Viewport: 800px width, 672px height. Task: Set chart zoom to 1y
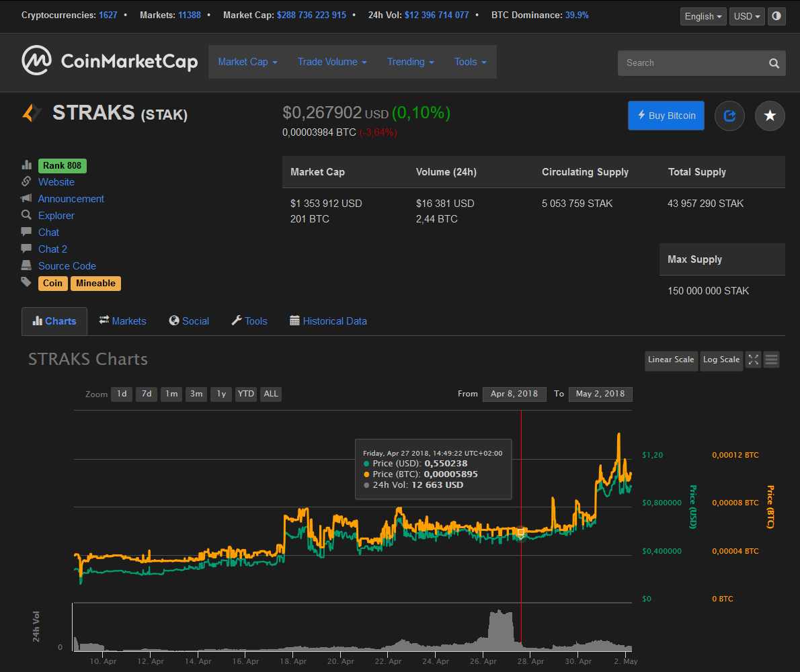tap(221, 394)
